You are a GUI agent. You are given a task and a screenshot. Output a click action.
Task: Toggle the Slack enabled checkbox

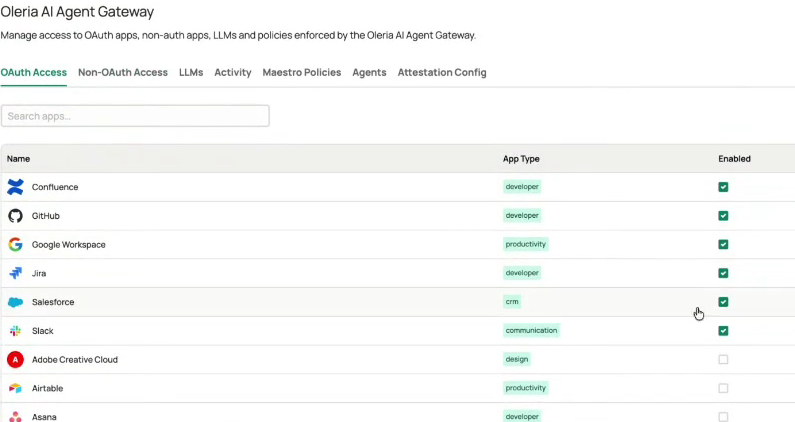pos(723,331)
